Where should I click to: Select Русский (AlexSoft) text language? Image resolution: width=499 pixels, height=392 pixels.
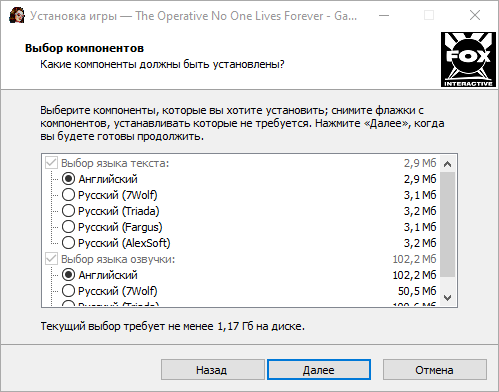click(68, 243)
